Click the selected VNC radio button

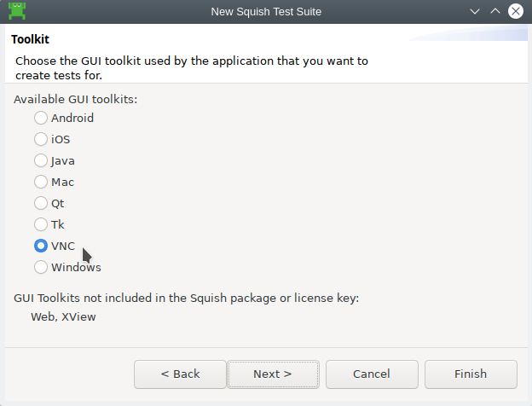coord(41,246)
